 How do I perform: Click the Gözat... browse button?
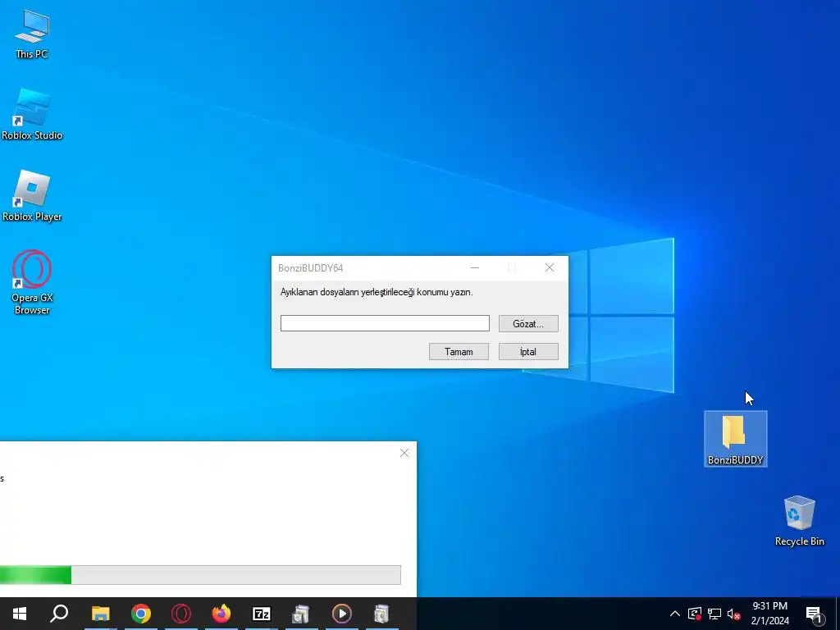(528, 323)
